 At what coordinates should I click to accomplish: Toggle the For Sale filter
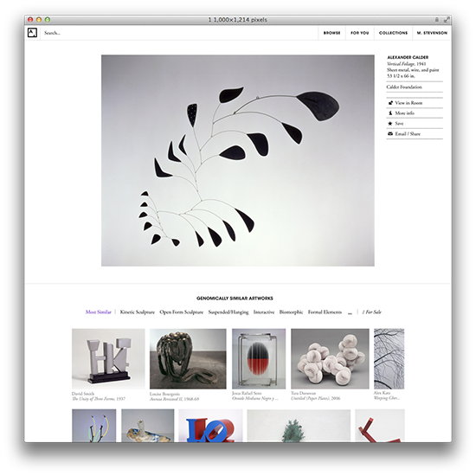372,312
